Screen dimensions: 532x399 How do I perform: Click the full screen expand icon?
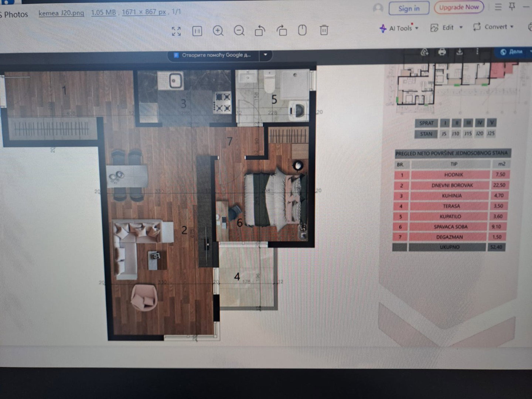[x=176, y=31]
